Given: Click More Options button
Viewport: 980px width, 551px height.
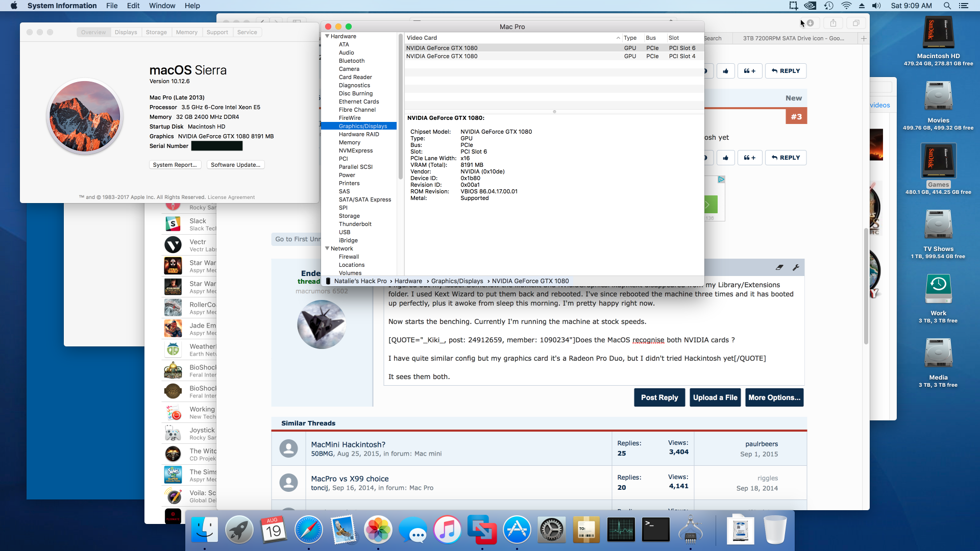Looking at the screenshot, I should tap(774, 397).
